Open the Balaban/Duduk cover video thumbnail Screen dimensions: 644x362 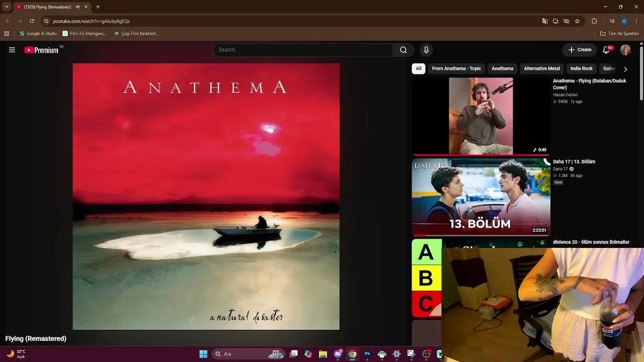[x=481, y=116]
